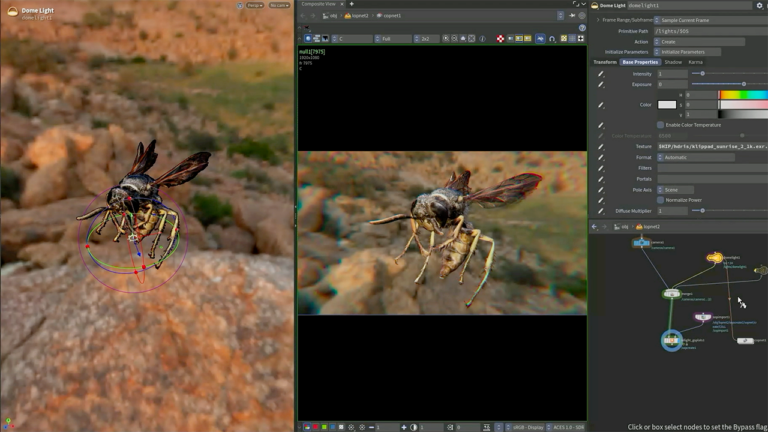Show all color channels in composite viewer
Screen dimensions: 768x432
point(307,427)
